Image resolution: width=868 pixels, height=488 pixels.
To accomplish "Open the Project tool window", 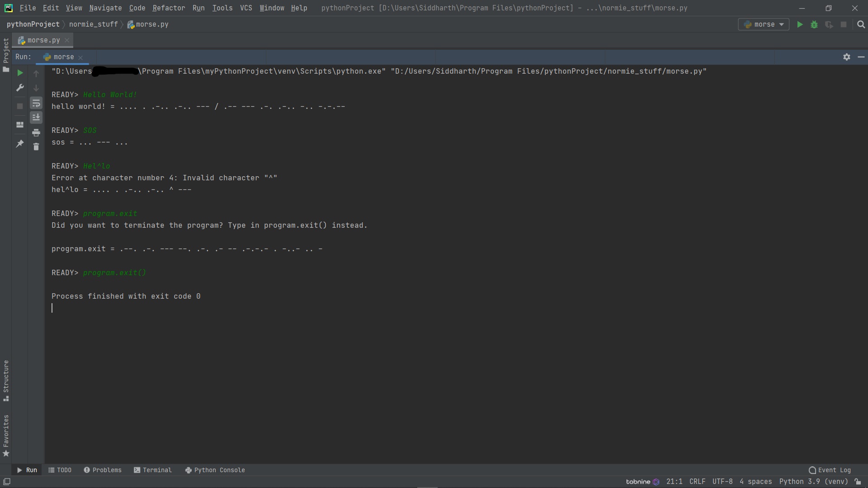I will (6, 55).
